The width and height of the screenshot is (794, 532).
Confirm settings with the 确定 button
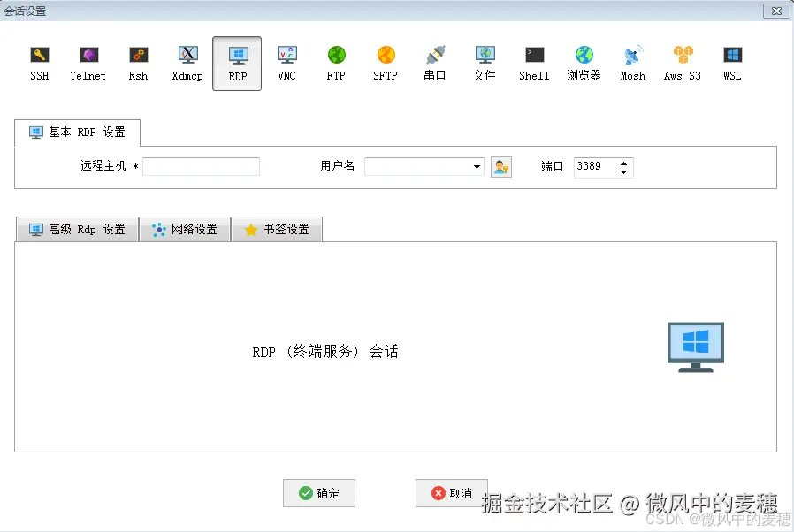click(x=319, y=493)
